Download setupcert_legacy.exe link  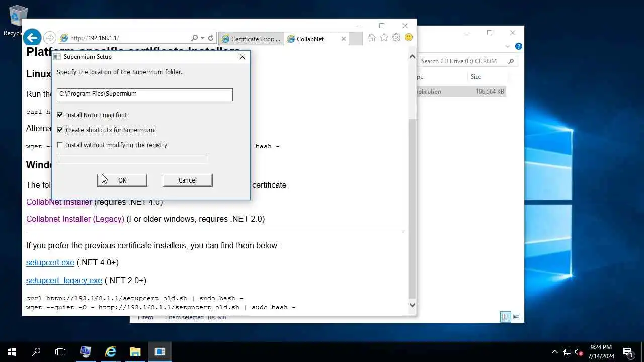(x=64, y=280)
